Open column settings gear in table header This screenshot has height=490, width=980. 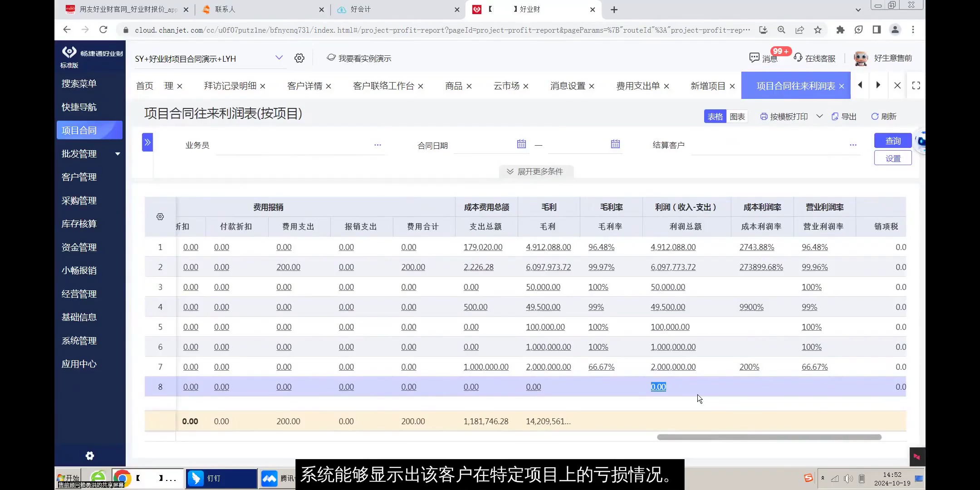point(160,216)
